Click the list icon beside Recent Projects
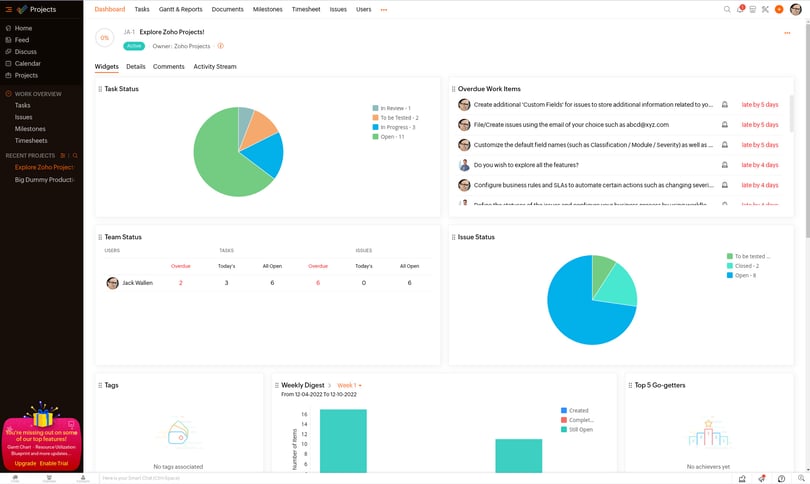This screenshot has height=484, width=810. click(x=63, y=155)
